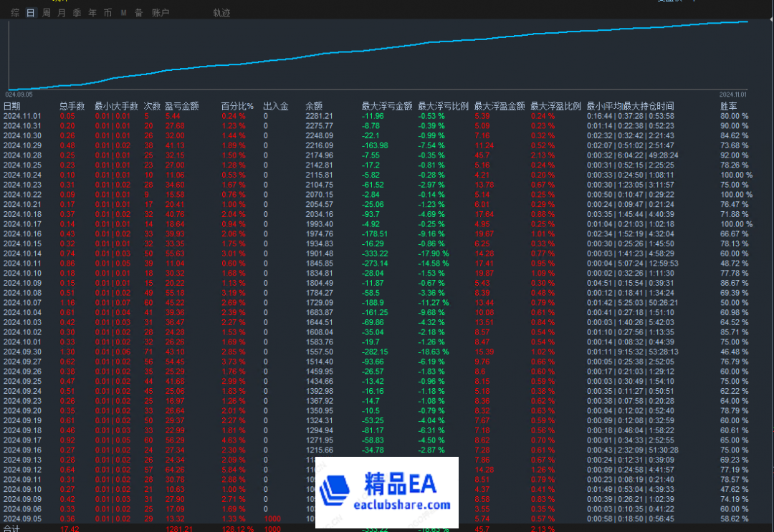
Task: Click the 余额 balance column header
Action: [314, 106]
